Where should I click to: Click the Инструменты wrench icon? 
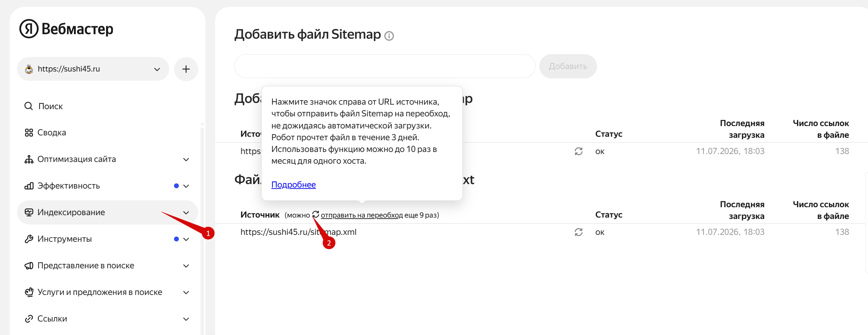29,239
